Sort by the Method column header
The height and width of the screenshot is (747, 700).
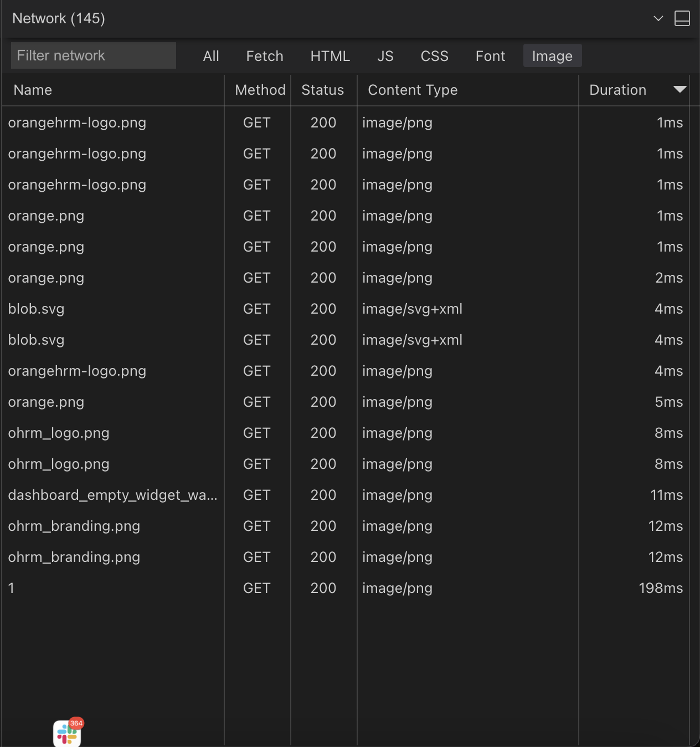pyautogui.click(x=260, y=90)
